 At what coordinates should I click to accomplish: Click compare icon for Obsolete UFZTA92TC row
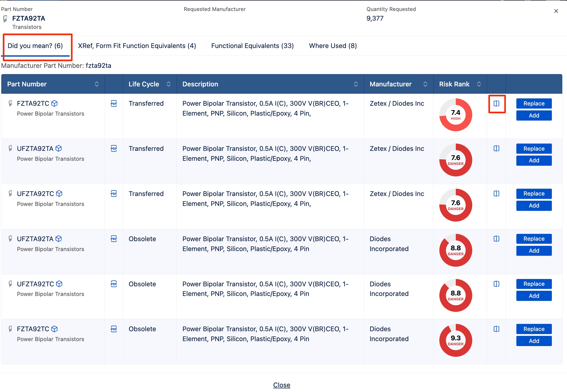[497, 284]
